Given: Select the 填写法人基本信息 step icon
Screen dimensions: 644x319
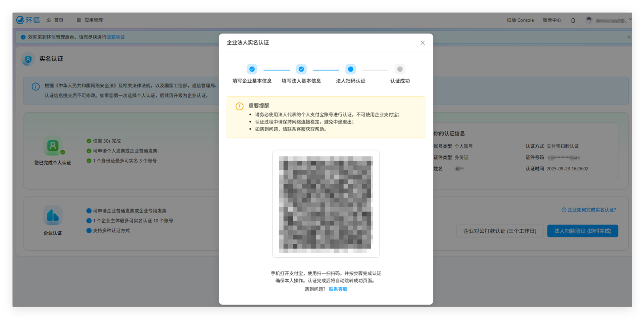Looking at the screenshot, I should pos(301,69).
